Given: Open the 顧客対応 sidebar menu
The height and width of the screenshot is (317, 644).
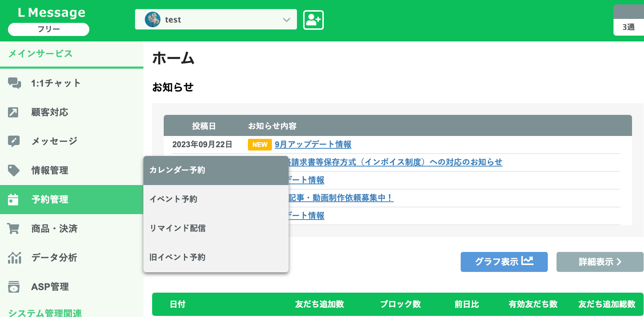Looking at the screenshot, I should [72, 112].
